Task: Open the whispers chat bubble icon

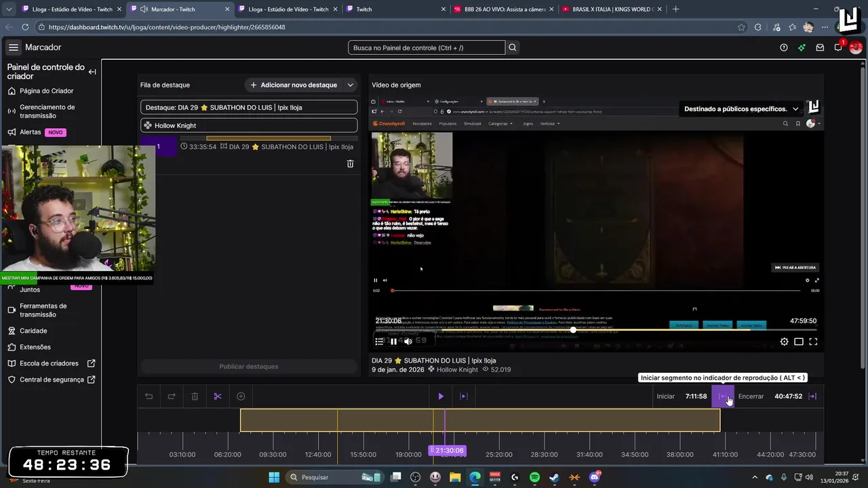Action: coord(838,47)
